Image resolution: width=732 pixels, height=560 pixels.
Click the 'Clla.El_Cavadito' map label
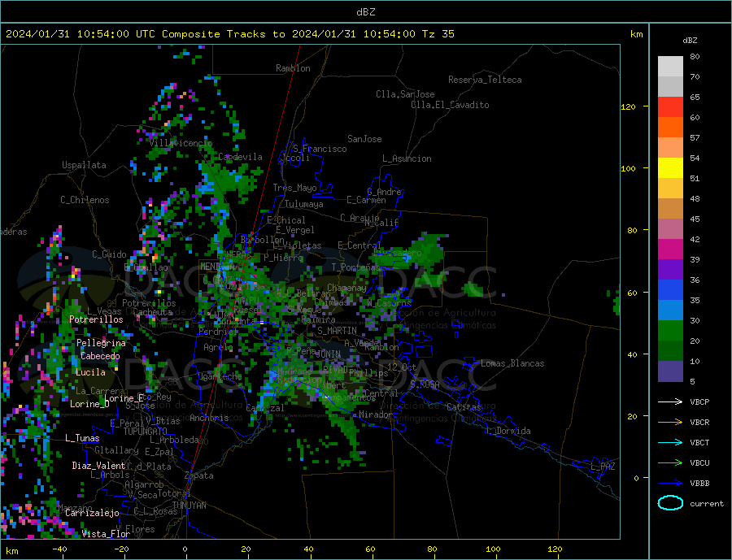450,105
